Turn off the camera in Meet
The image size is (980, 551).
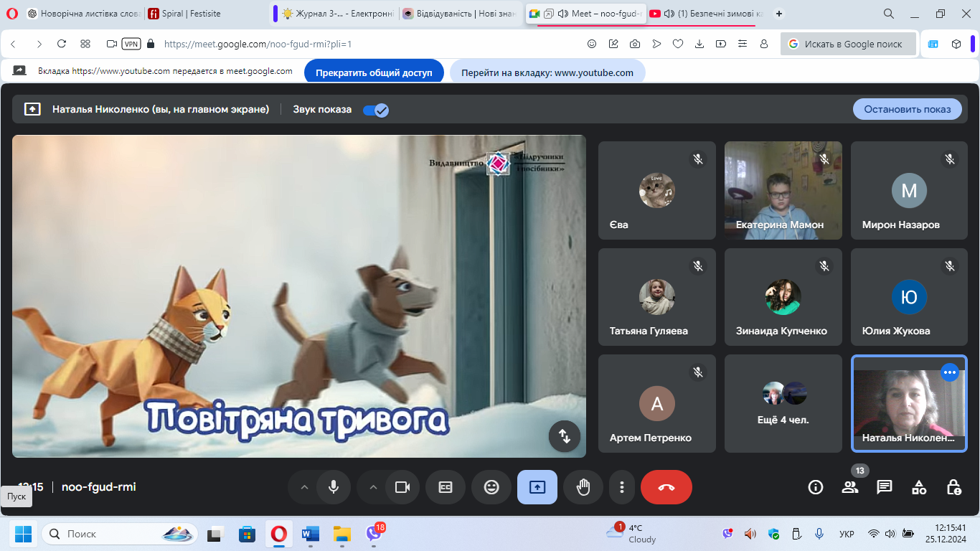click(x=402, y=487)
